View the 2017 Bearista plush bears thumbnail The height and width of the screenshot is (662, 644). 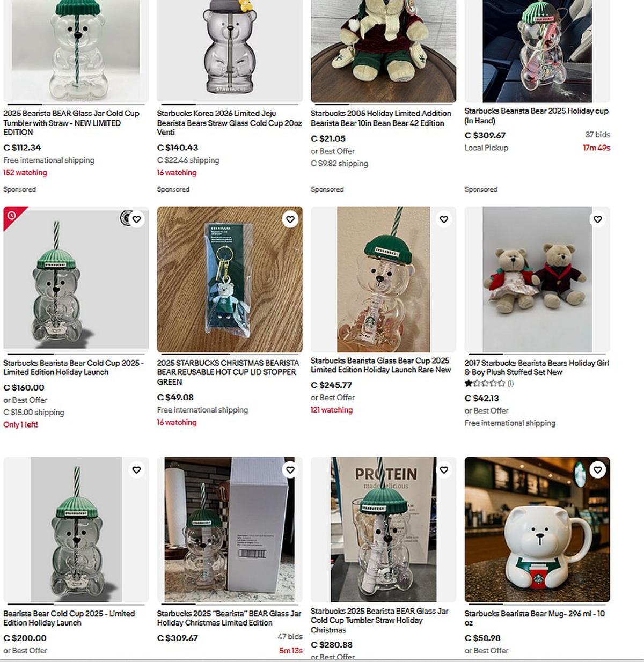point(537,279)
